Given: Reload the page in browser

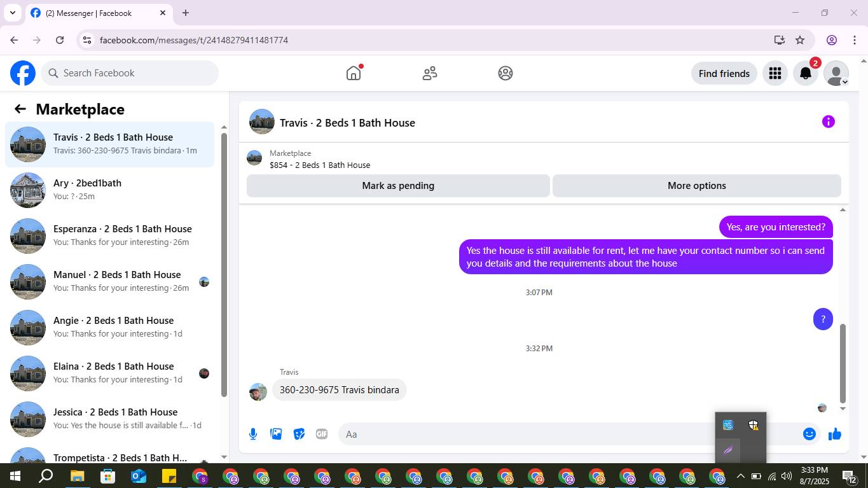Looking at the screenshot, I should [x=60, y=40].
